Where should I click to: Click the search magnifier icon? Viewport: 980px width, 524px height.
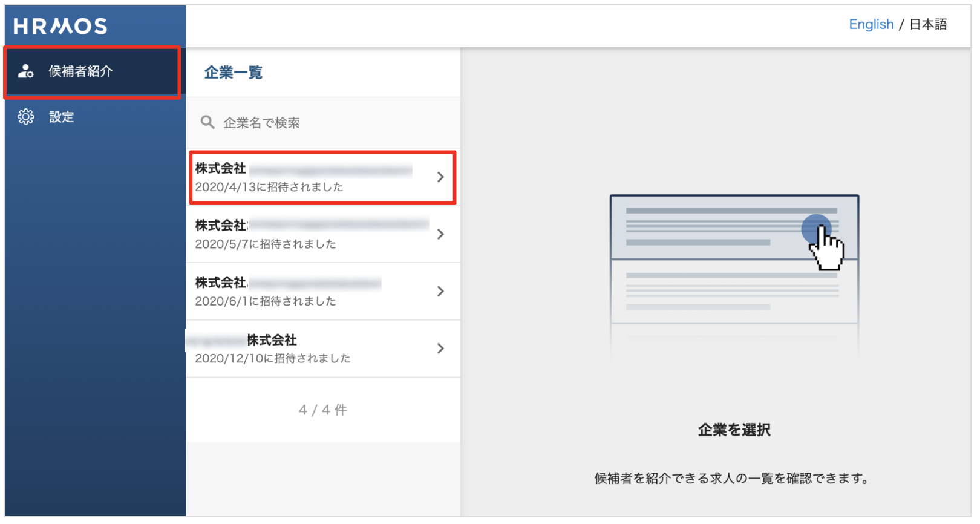(207, 123)
